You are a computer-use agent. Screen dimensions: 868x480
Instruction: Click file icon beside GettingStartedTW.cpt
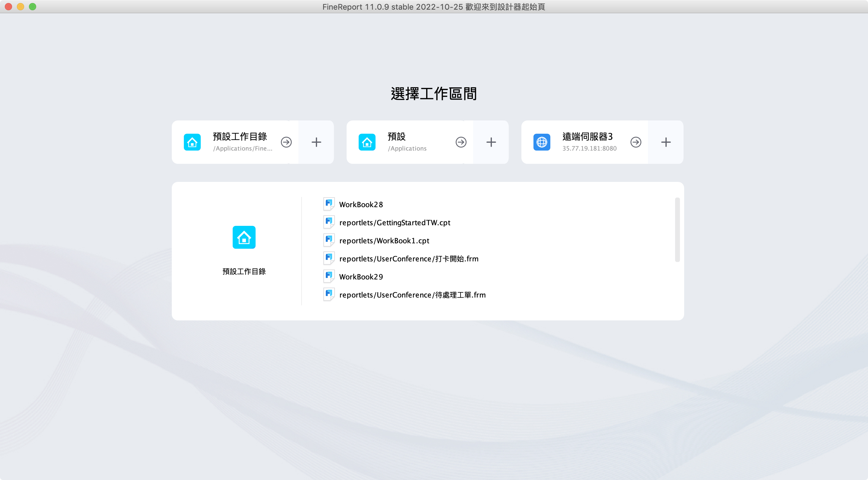329,222
